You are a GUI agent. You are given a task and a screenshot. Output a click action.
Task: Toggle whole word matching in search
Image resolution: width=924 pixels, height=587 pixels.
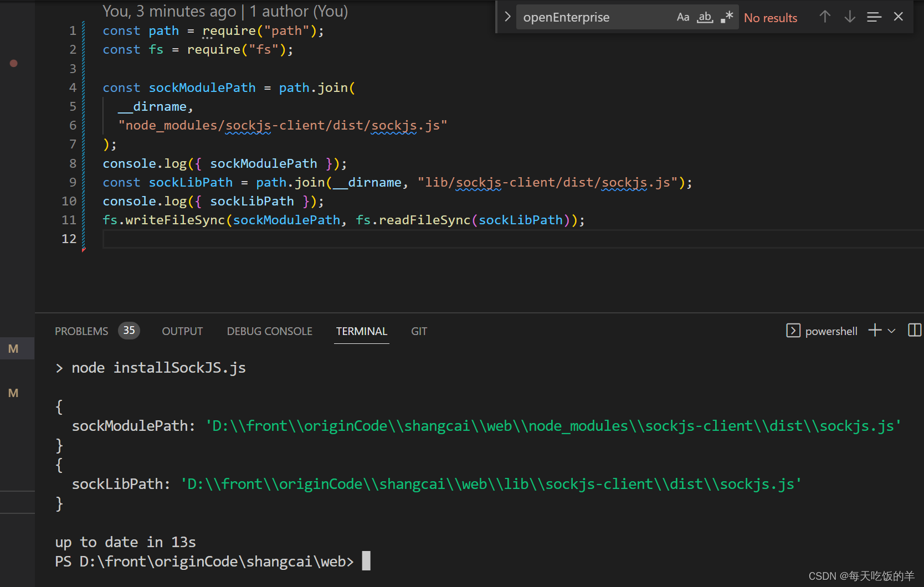tap(704, 17)
